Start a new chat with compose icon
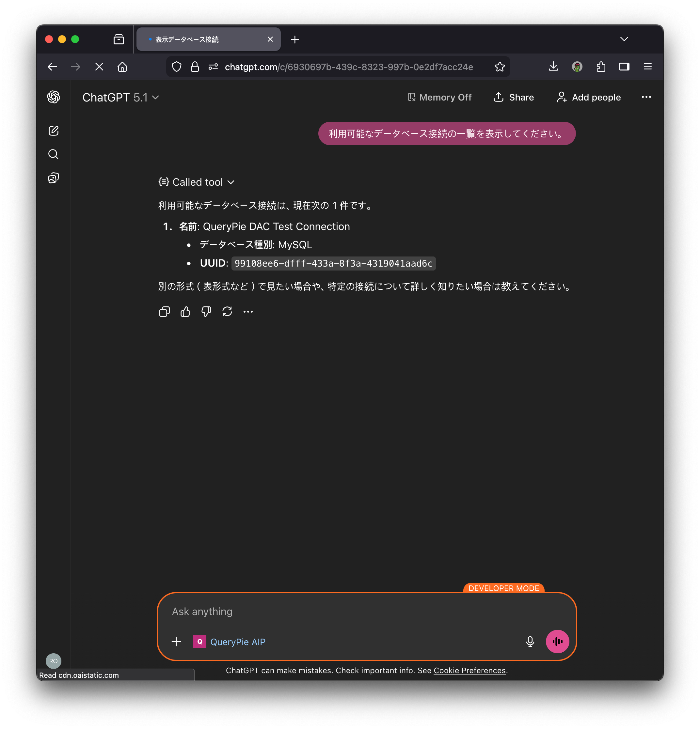The width and height of the screenshot is (700, 729). pyautogui.click(x=54, y=131)
